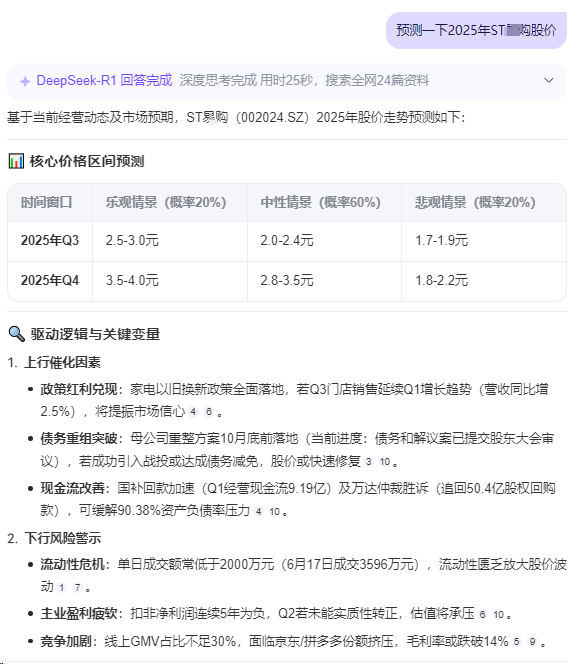Click the 现金流改善 bold label
This screenshot has height=664, width=579.
72,488
